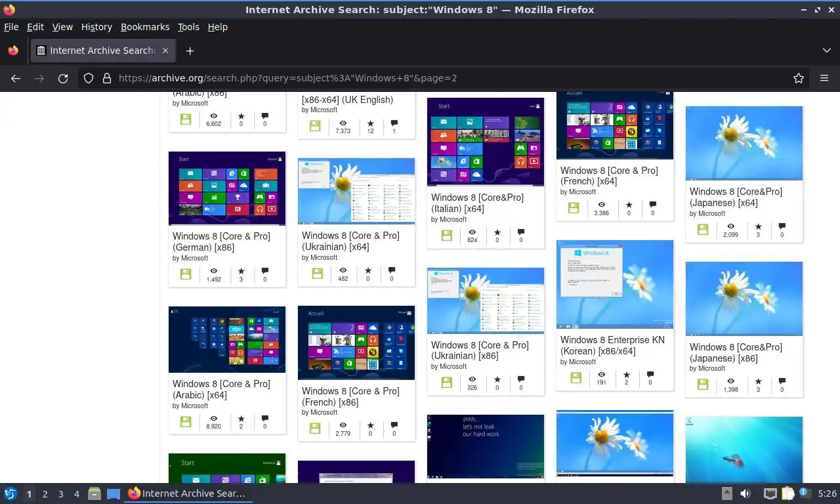
Task: Bookmark this page with the star icon
Action: [799, 78]
